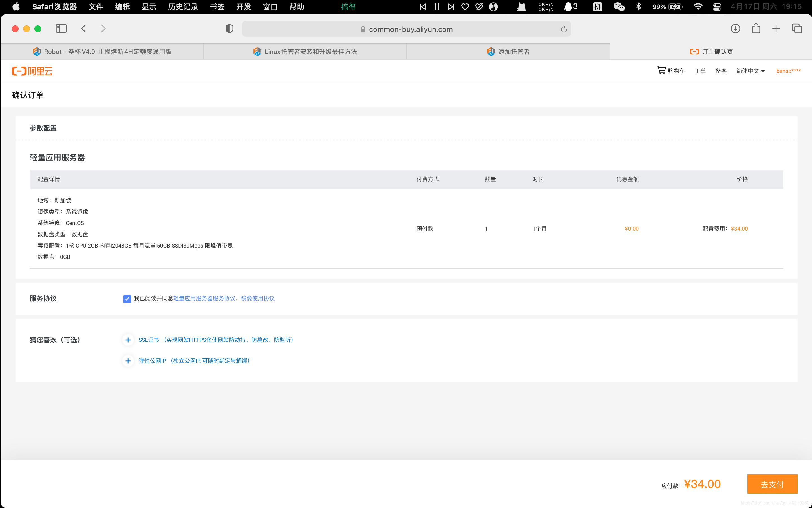The width and height of the screenshot is (812, 508).
Task: Open the benso**** account menu
Action: 789,71
